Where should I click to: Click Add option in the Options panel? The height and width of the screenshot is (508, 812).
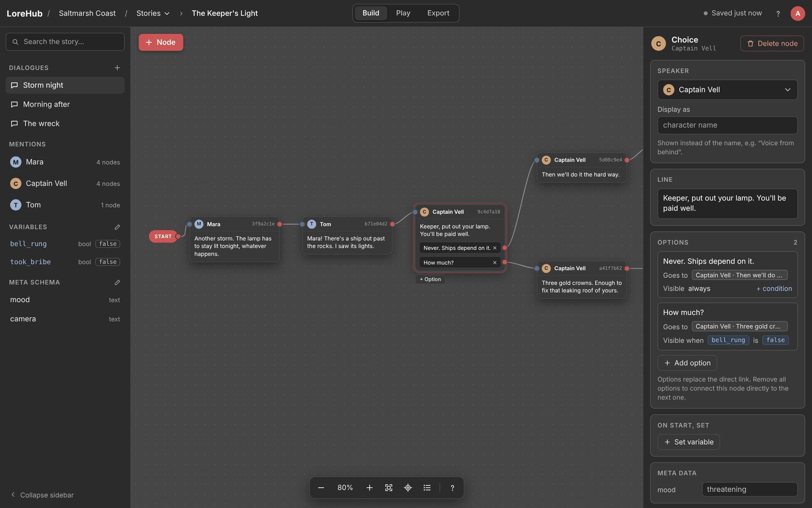point(687,363)
